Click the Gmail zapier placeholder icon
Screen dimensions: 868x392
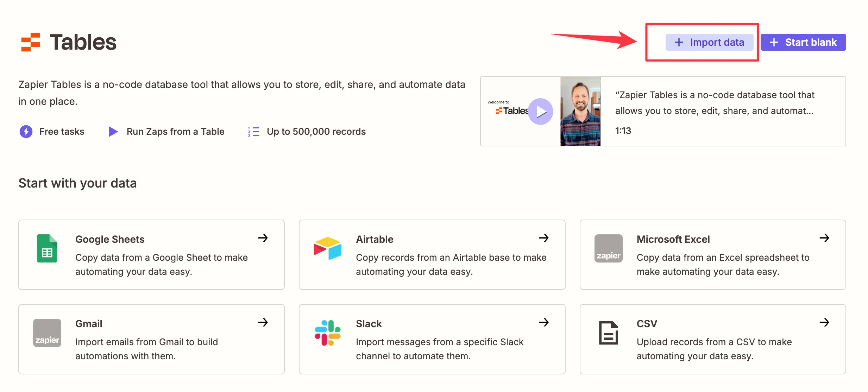47,333
